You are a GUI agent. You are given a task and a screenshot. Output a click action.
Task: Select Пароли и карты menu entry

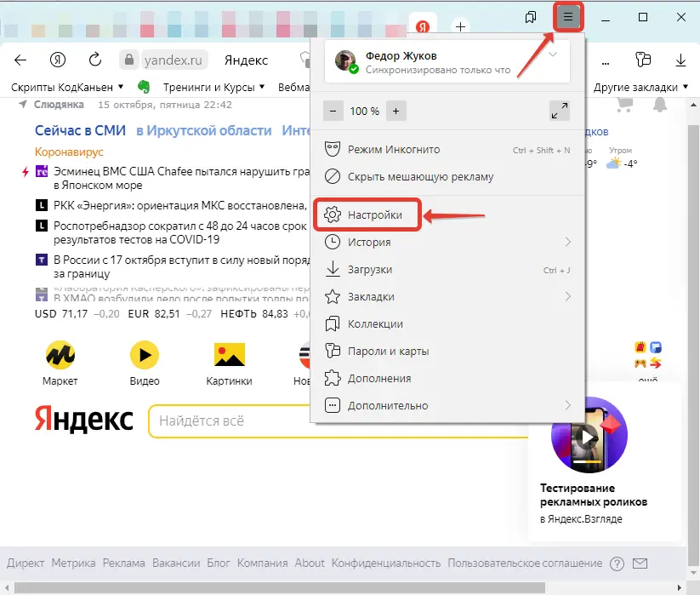coord(388,351)
